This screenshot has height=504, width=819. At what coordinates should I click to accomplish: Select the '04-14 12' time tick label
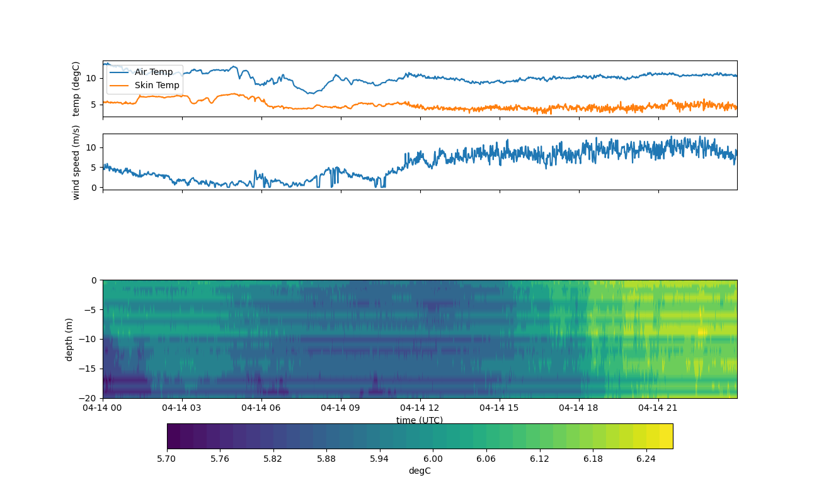point(421,408)
